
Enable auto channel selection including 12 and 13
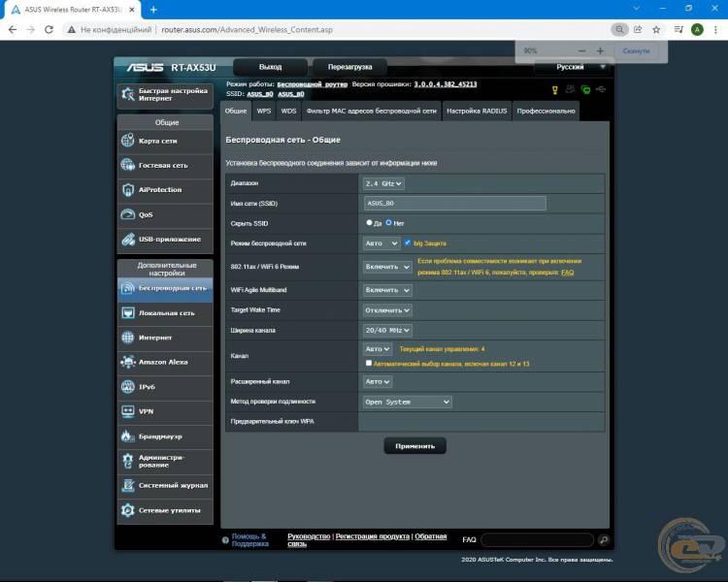click(x=369, y=363)
